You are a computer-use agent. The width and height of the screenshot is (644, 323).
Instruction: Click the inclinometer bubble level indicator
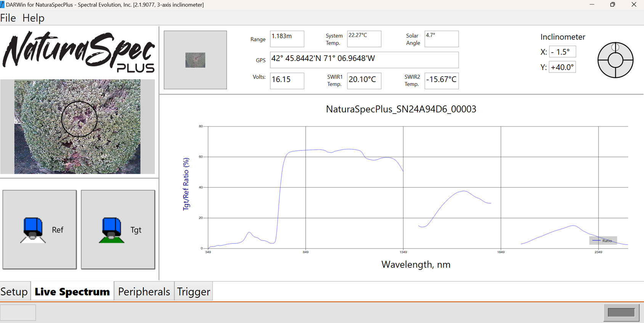(615, 60)
